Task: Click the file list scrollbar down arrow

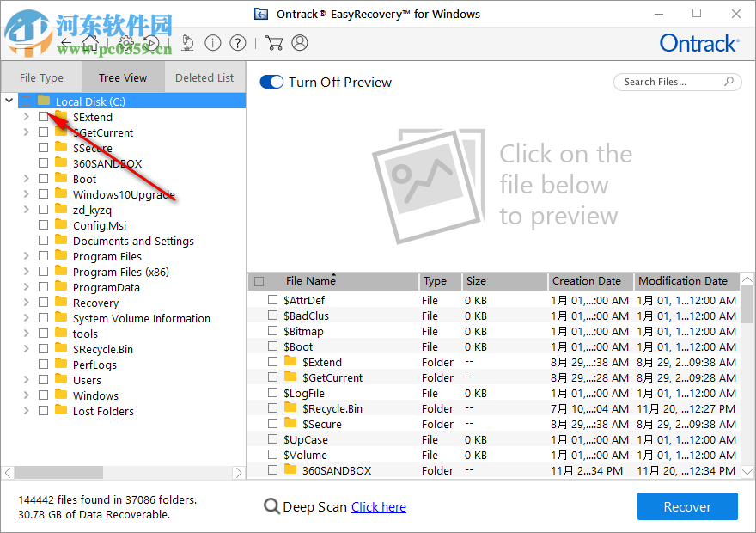Action: pos(747,471)
